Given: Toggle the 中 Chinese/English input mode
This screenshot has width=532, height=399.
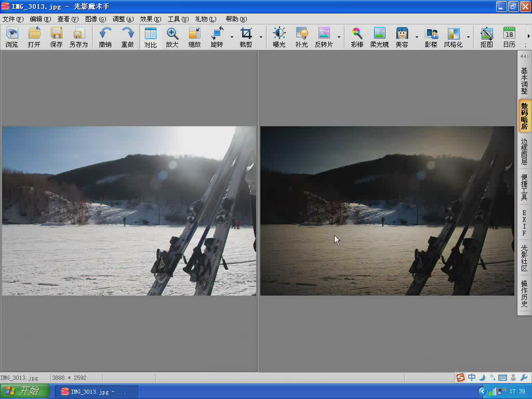Looking at the screenshot, I should coord(472,377).
